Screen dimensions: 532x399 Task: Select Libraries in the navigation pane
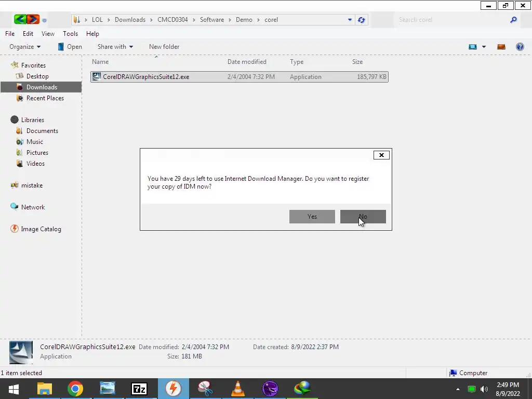tap(32, 120)
